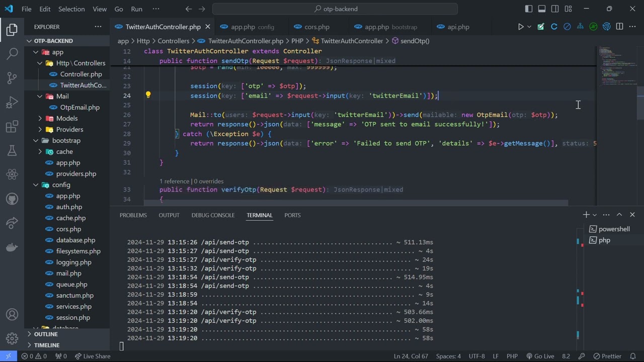Screen dimensions: 644x362
Task: Collapse the Http\Controllers folder
Action: (x=40, y=63)
